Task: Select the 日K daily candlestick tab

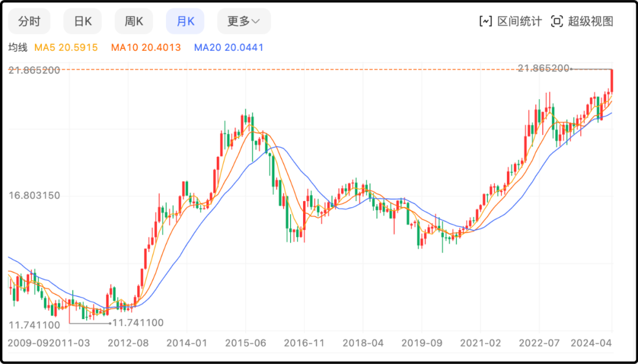Action: [83, 21]
